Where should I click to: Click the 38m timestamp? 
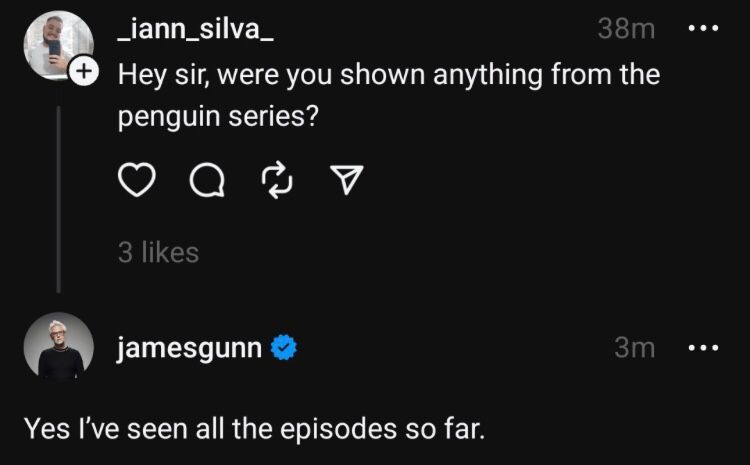626,30
